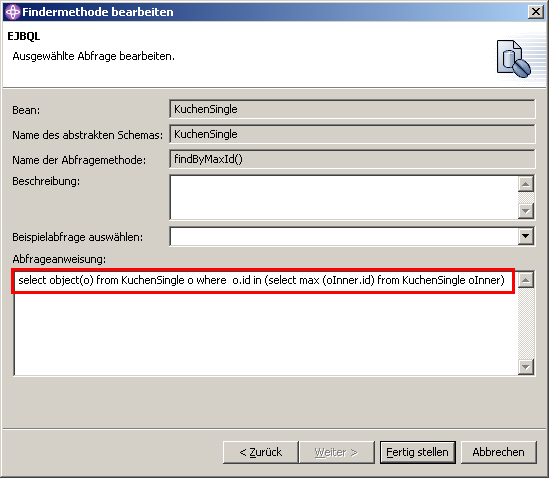
Task: Click 'Ausgewählte Abfrage bearbeiten.' description text
Action: (x=93, y=56)
